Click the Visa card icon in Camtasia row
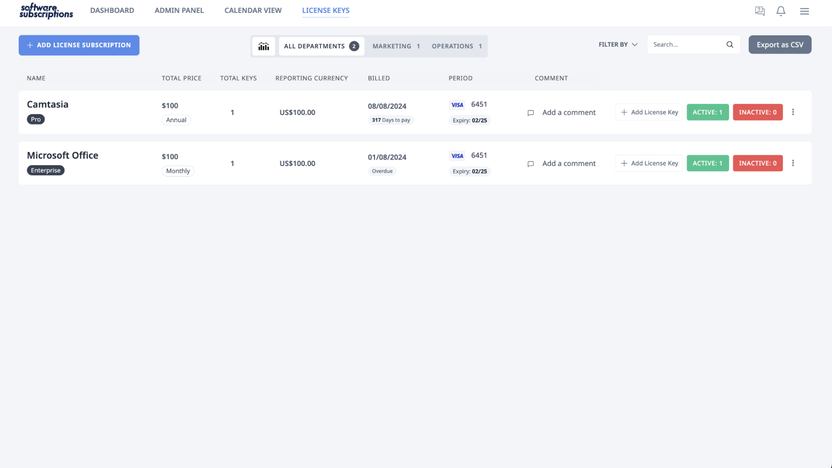Image resolution: width=832 pixels, height=468 pixels. coord(457,105)
